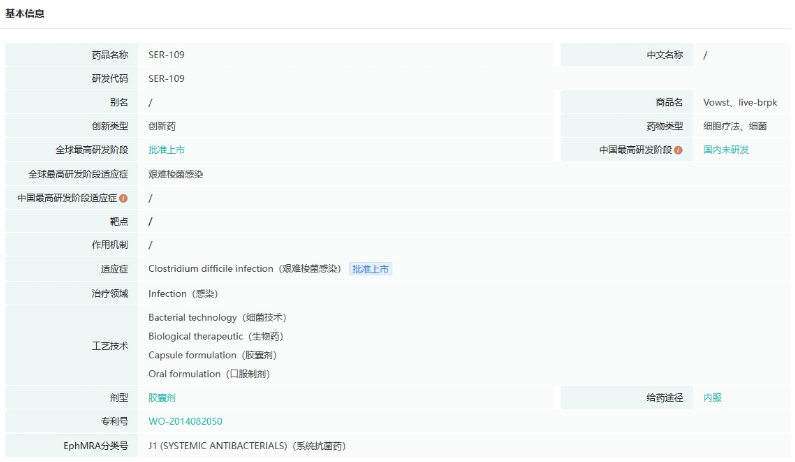Click Bacterial technology（细菌技术）entry
Viewport: 795px width, 462px height.
click(217, 318)
